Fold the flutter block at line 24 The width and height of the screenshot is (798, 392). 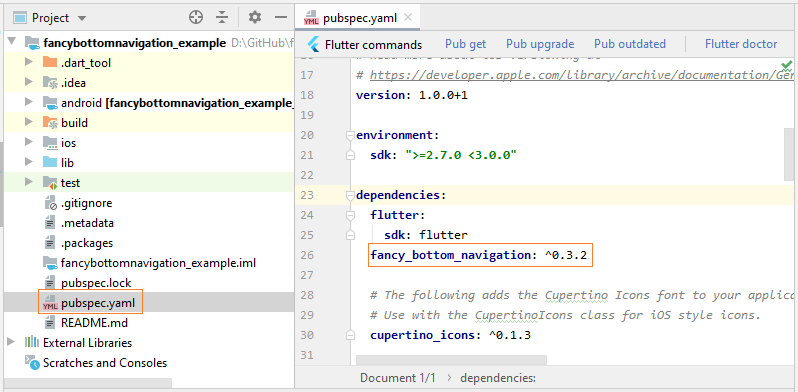[x=350, y=215]
